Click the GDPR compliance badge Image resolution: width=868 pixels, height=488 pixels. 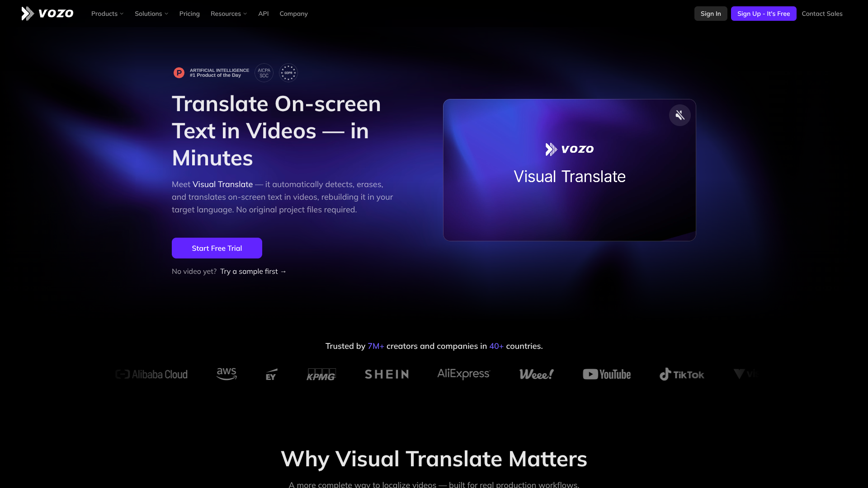tap(288, 72)
